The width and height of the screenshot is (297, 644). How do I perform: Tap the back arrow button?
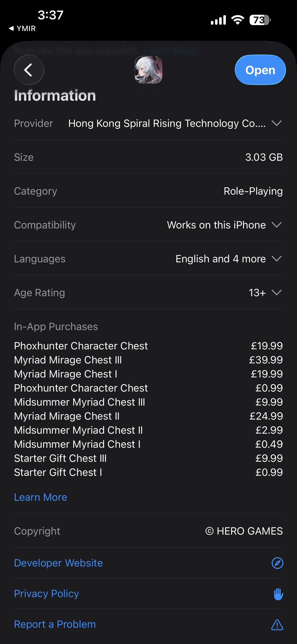[x=29, y=70]
